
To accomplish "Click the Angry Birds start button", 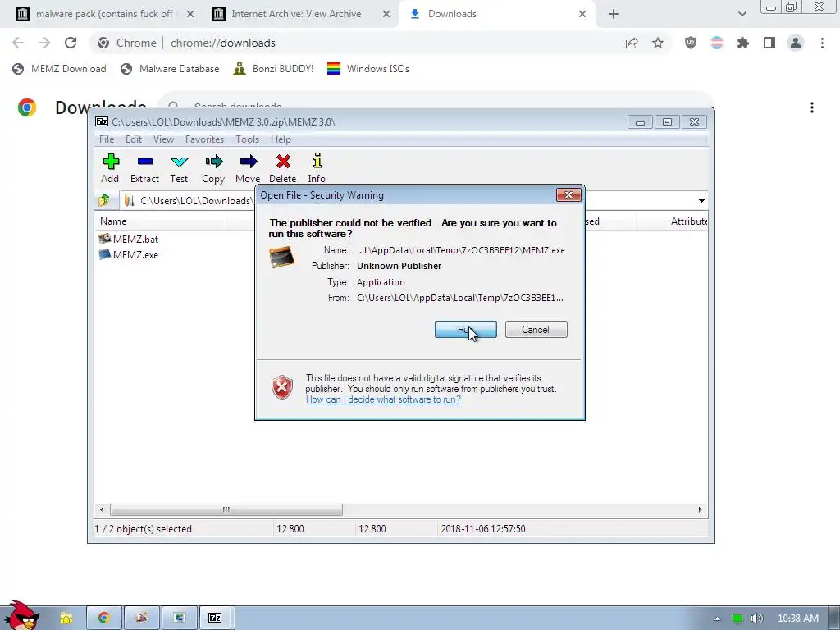I will click(x=22, y=616).
